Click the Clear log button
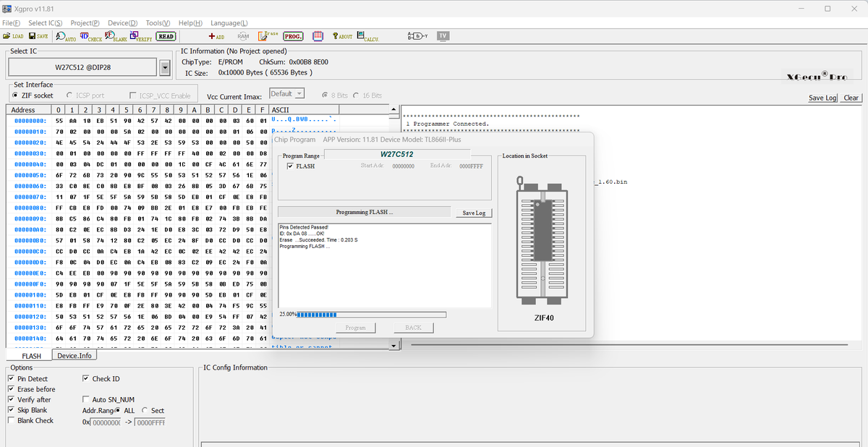868x447 pixels. coord(851,98)
